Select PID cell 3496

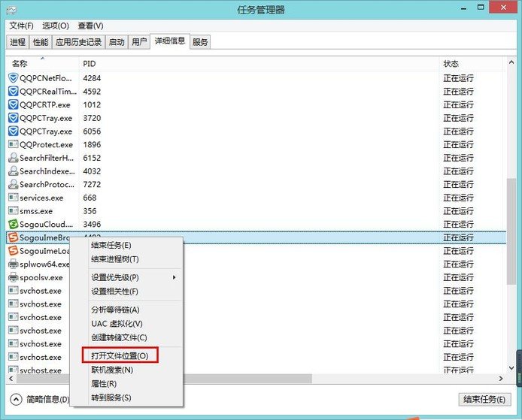click(92, 225)
